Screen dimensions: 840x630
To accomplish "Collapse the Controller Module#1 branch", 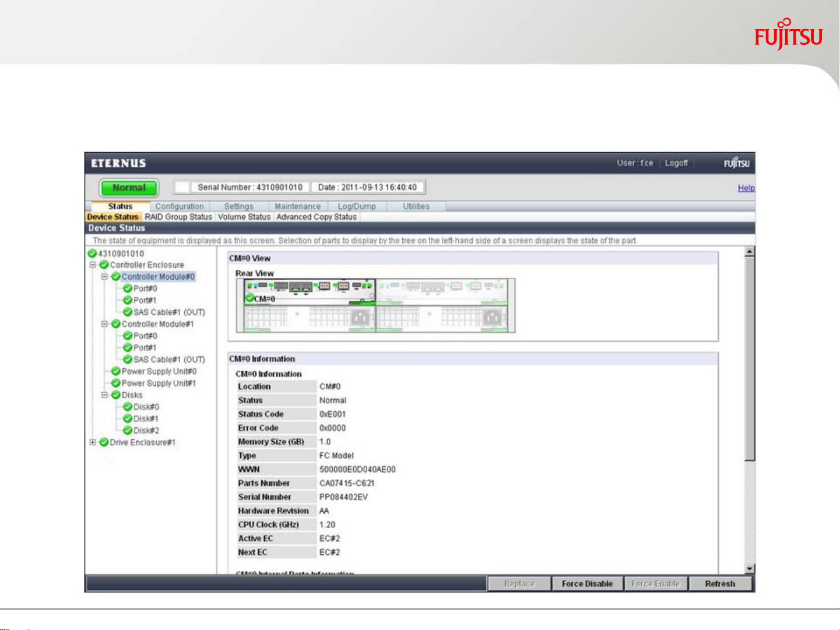I will tap(104, 324).
